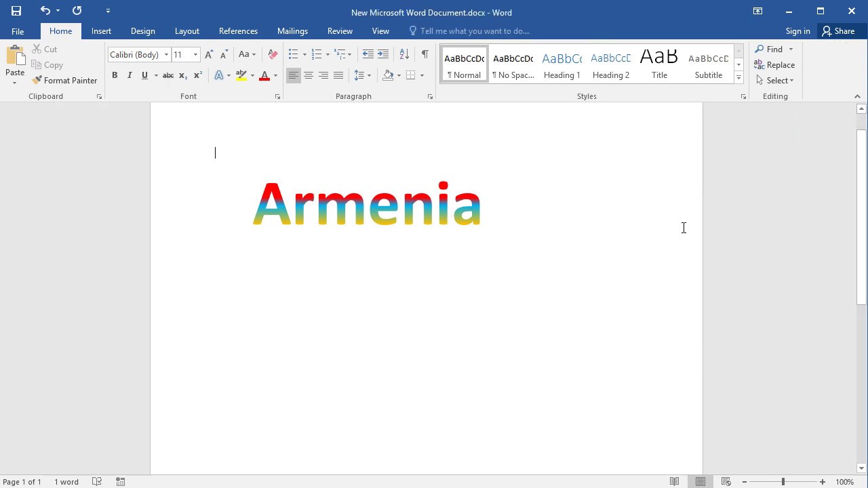Toggle Italic formatting
Screen dimensions: 868x488
tap(130, 75)
